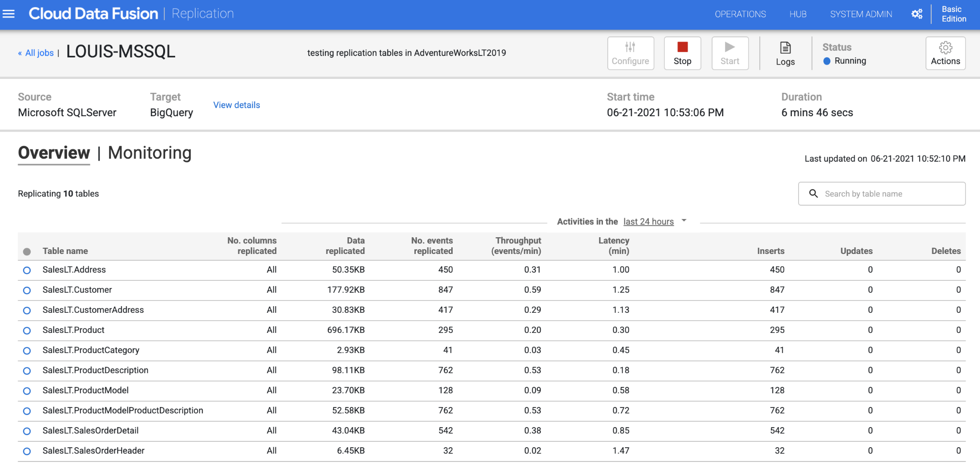Click the SalesLT.ProductCategory table name

point(91,350)
